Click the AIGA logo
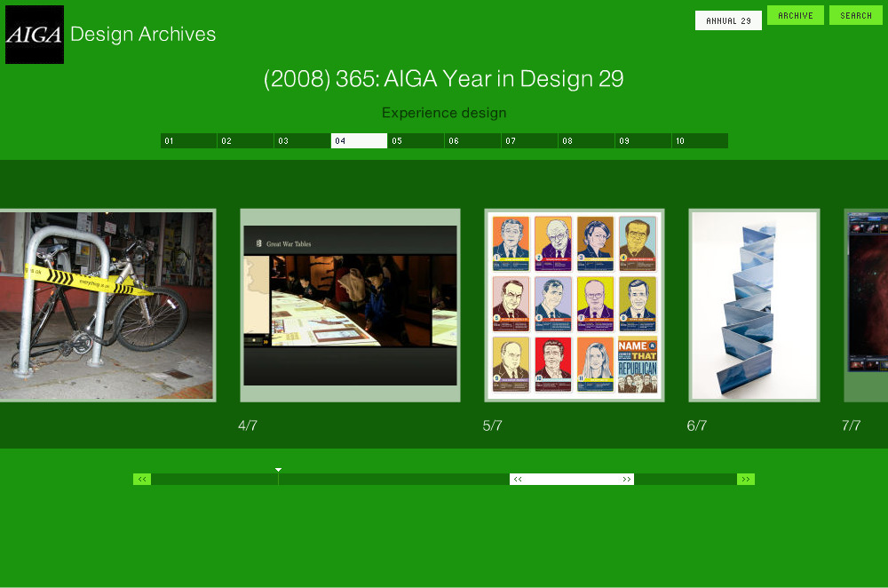Screen dimensions: 888x588 click(x=35, y=35)
